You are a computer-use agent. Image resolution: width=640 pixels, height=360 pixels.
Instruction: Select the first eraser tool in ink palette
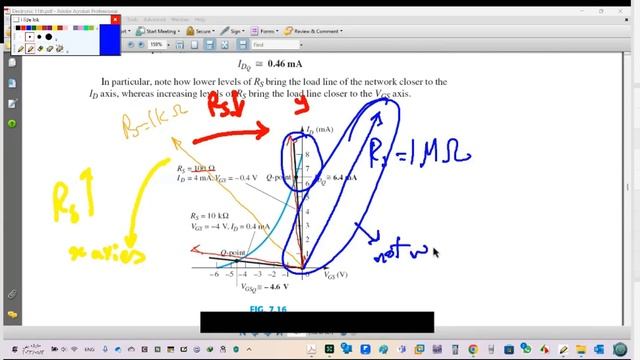tap(40, 49)
